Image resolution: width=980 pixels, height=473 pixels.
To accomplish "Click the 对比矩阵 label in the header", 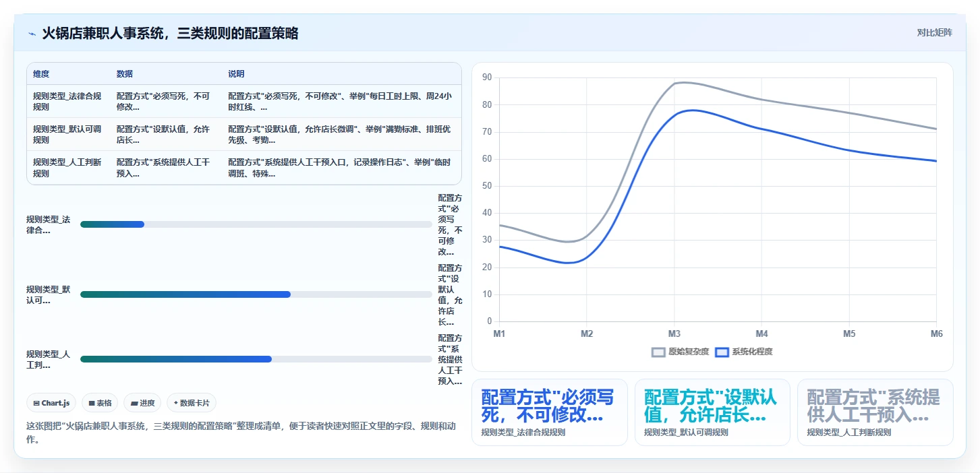I will (934, 32).
